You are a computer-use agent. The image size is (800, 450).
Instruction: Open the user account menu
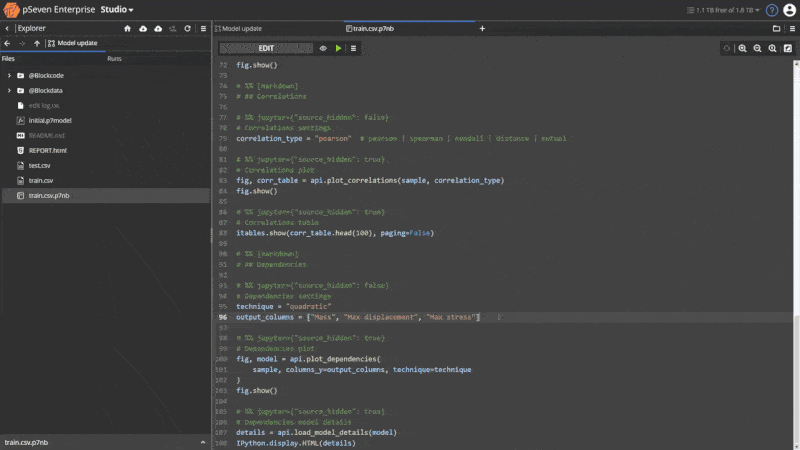[789, 10]
